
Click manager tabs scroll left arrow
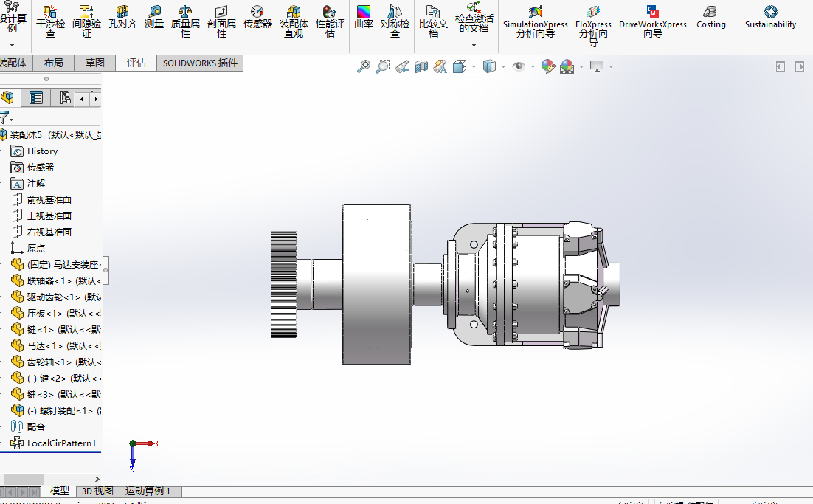point(82,99)
